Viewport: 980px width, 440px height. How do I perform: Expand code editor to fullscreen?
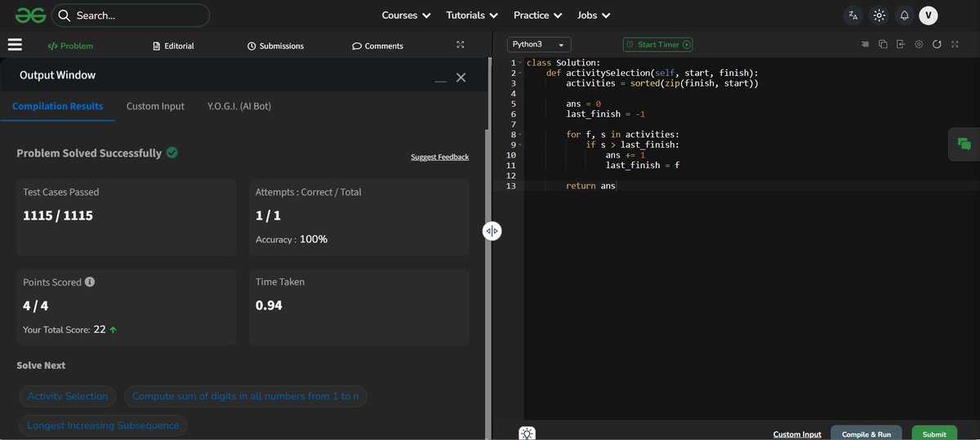click(x=955, y=45)
